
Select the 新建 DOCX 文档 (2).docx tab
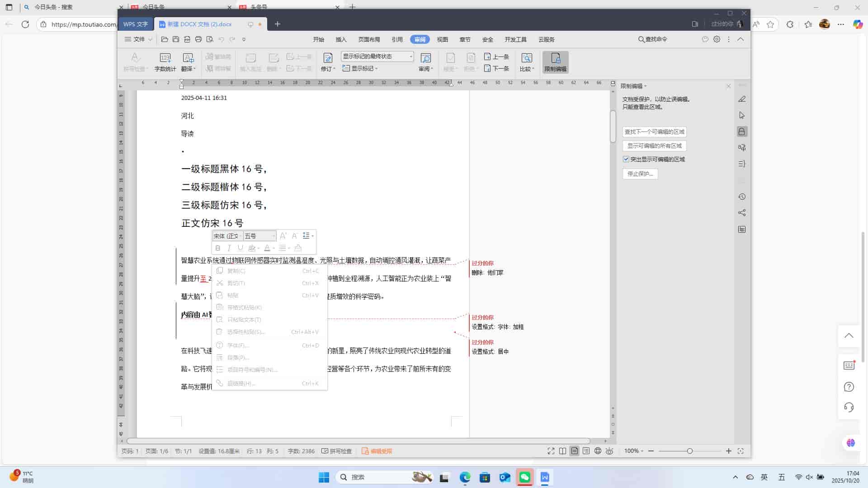coord(199,24)
